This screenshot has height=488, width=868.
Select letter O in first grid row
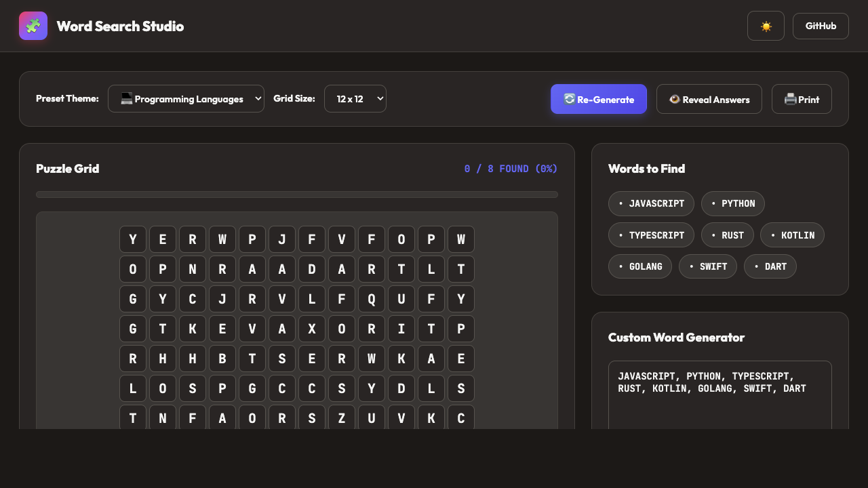coord(401,239)
